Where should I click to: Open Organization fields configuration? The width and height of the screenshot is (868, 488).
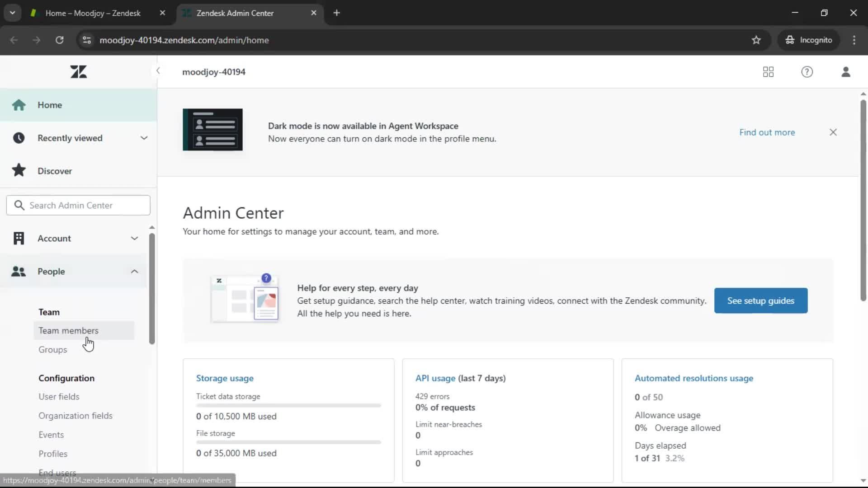(x=75, y=415)
